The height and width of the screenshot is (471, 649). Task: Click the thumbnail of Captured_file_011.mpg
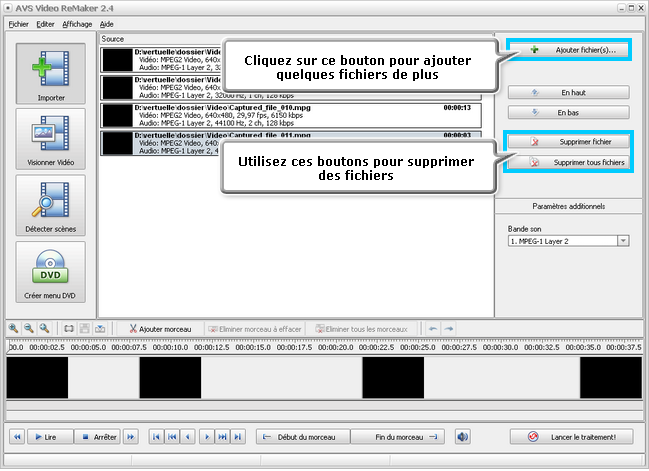(118, 143)
